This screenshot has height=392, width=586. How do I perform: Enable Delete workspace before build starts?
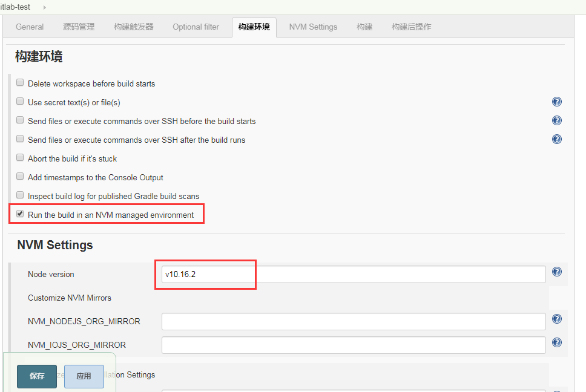20,82
